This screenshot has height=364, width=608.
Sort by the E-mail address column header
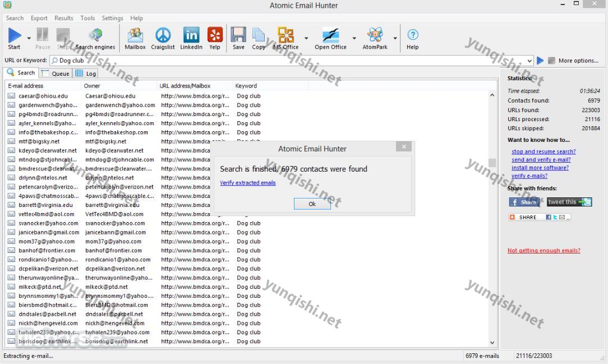coord(43,86)
